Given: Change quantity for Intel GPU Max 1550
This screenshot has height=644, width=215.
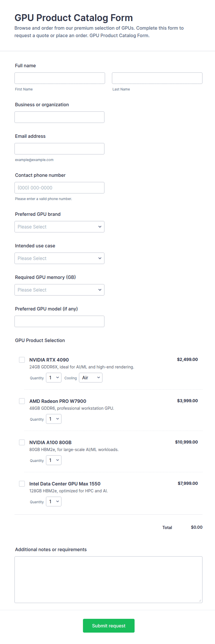Looking at the screenshot, I should point(54,501).
